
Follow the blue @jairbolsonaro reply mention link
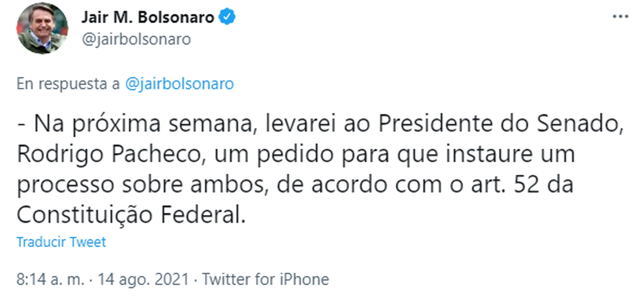point(179,84)
